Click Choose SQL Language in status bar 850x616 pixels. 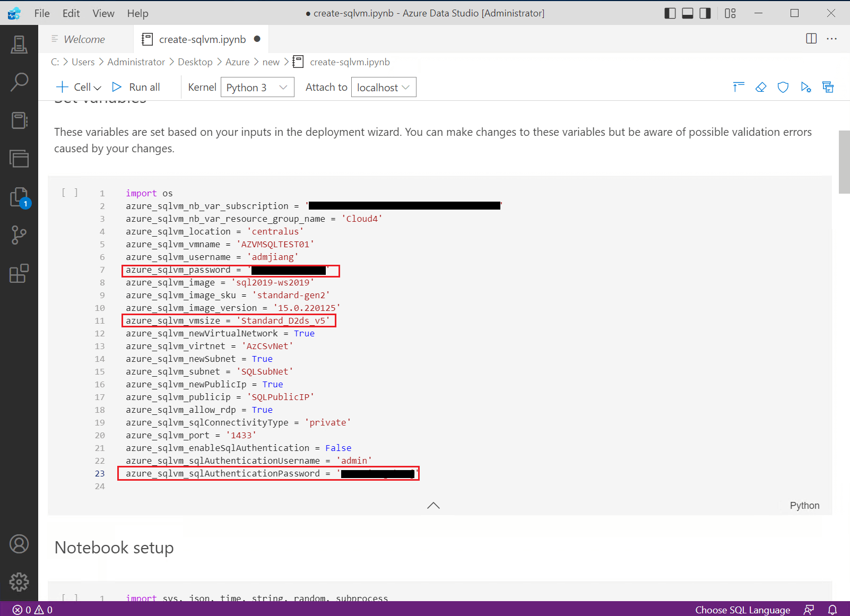[x=742, y=610]
